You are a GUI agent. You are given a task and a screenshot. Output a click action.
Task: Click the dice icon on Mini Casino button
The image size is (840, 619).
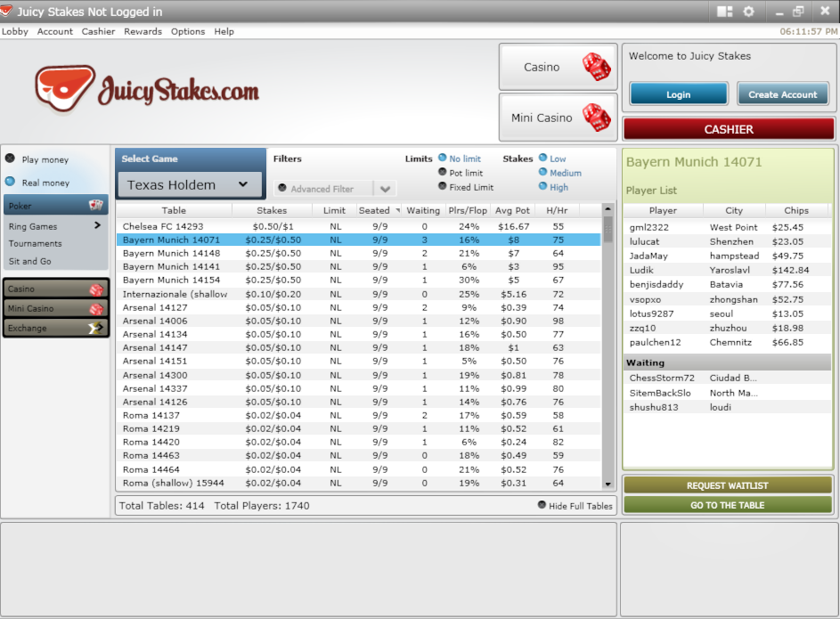(596, 118)
